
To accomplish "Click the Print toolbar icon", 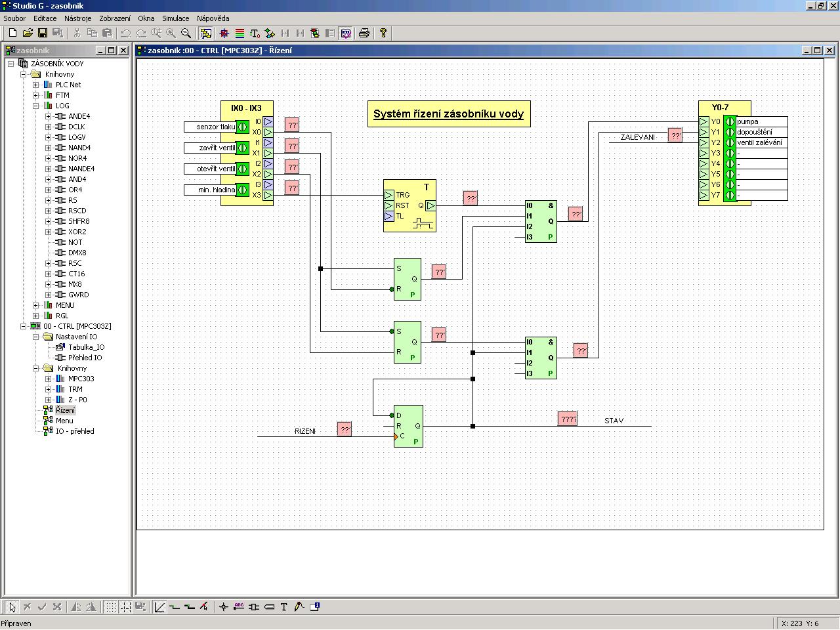I will pos(364,33).
